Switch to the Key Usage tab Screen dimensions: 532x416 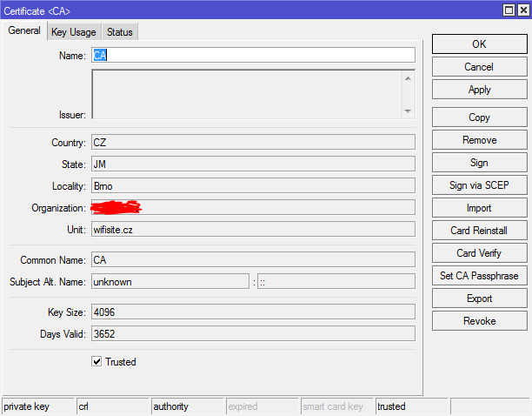74,32
